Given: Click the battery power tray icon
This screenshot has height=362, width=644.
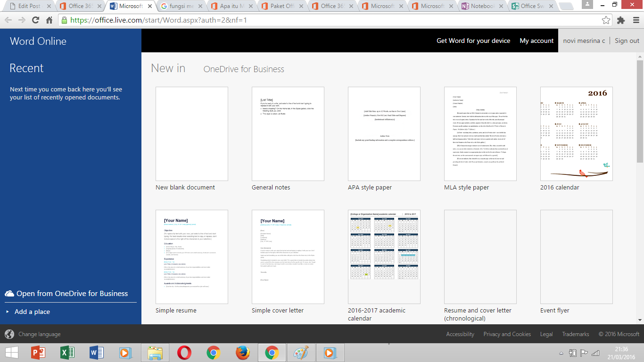Looking at the screenshot, I should [x=573, y=353].
